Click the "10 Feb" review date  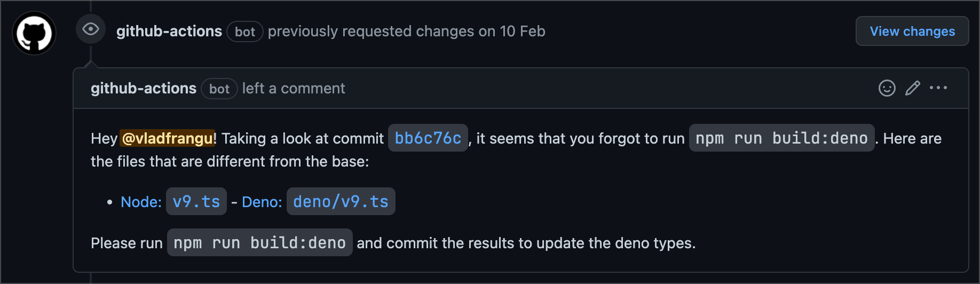(x=522, y=31)
